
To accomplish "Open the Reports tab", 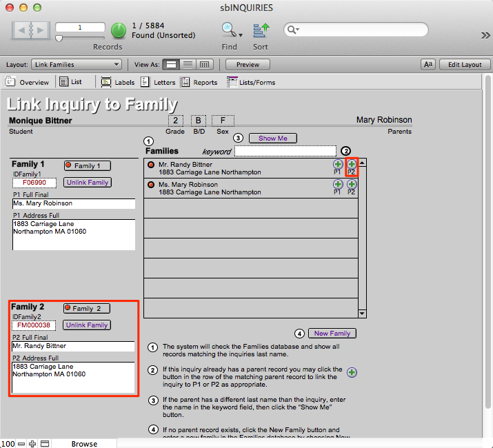I will pos(199,82).
